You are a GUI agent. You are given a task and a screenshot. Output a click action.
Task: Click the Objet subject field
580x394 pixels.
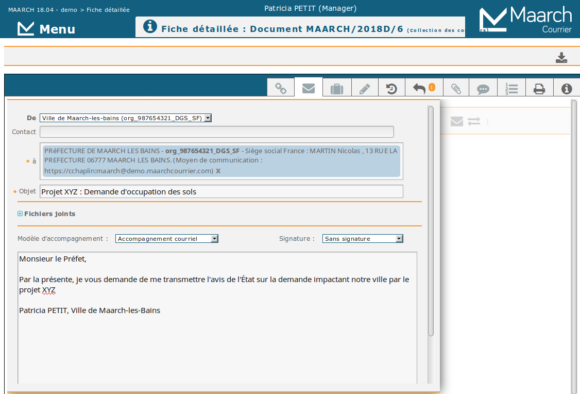click(222, 192)
